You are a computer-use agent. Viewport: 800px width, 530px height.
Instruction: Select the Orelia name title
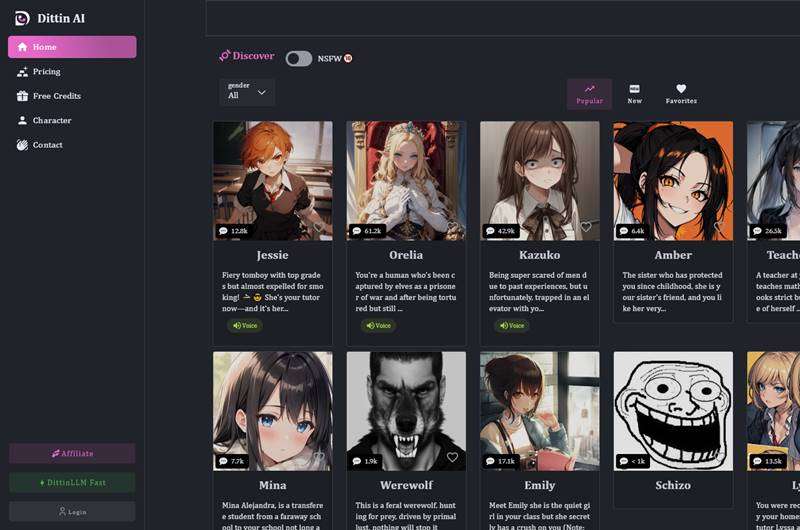coord(406,255)
